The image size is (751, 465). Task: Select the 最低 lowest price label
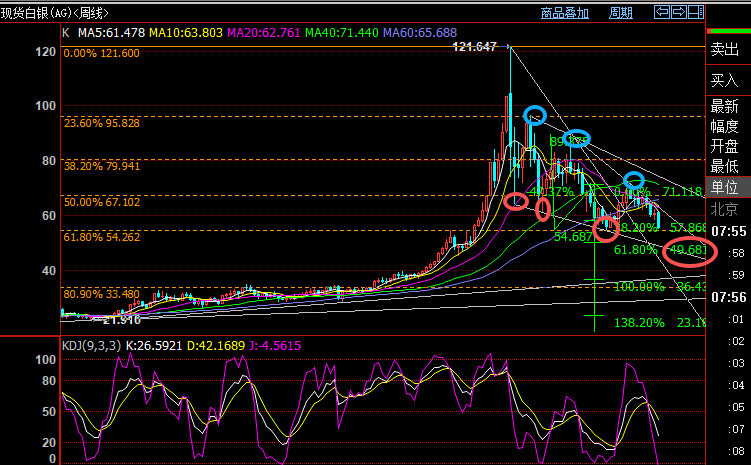coord(724,166)
